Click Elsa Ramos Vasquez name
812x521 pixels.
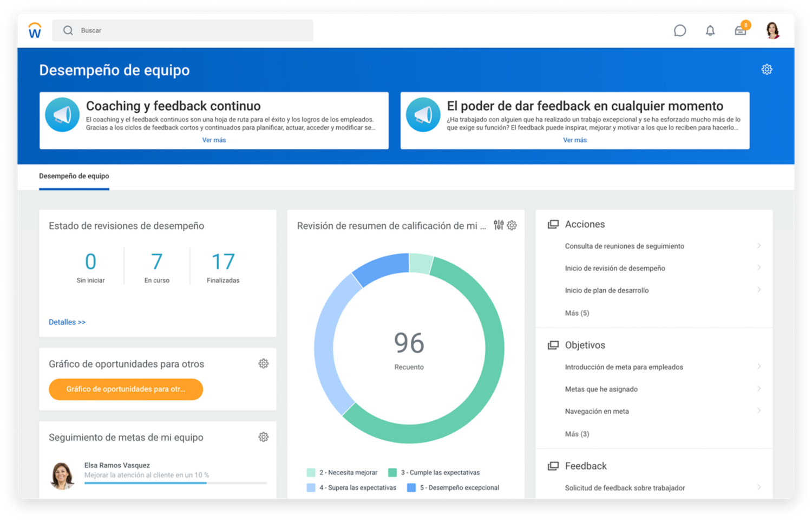point(117,465)
